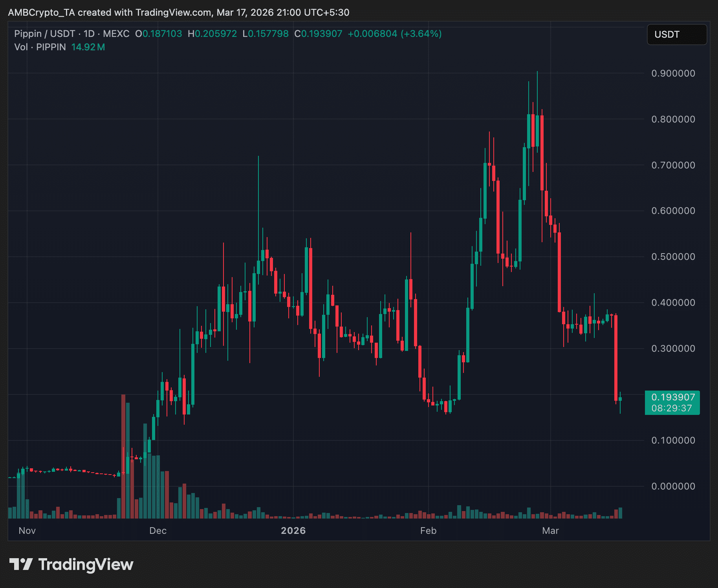
Task: Click the TradingView wordmark text at bottom
Action: tap(86, 564)
